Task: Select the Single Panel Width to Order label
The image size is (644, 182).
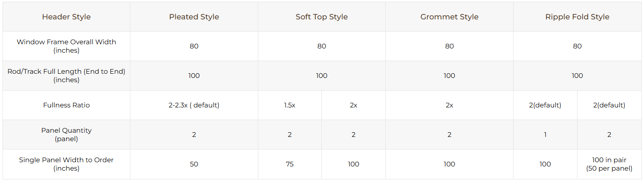Action: [66, 164]
